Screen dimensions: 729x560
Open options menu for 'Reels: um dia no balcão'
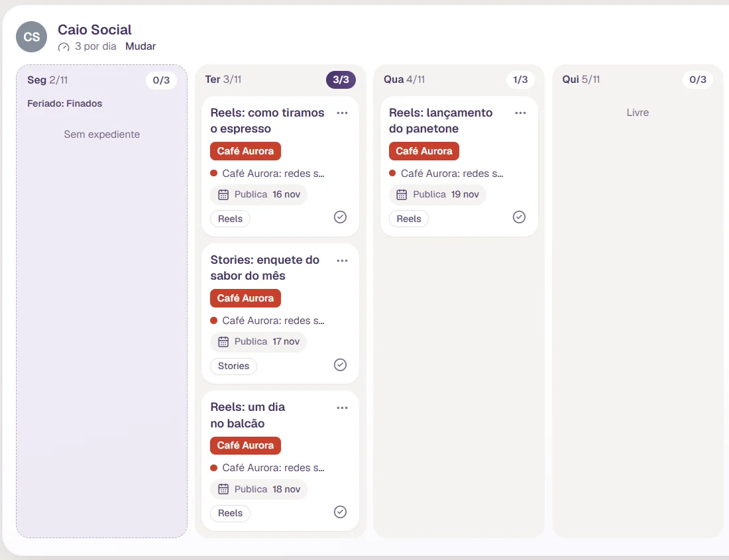(x=342, y=408)
